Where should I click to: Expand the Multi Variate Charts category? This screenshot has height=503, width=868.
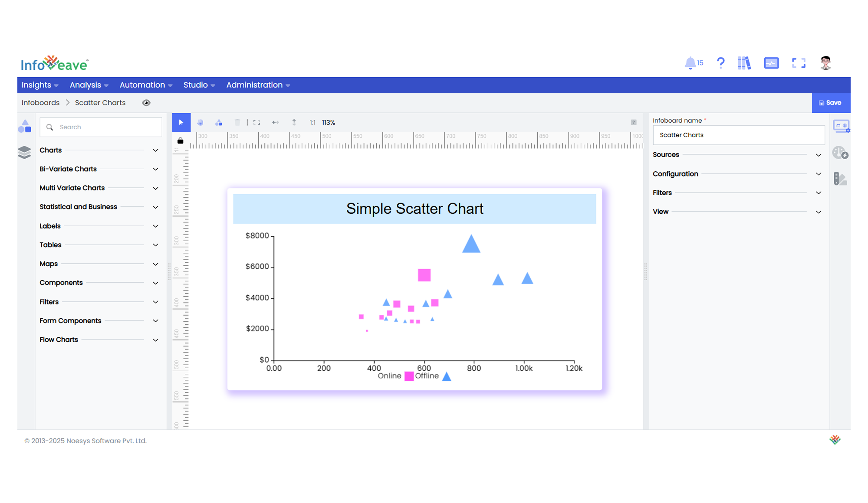[99, 188]
